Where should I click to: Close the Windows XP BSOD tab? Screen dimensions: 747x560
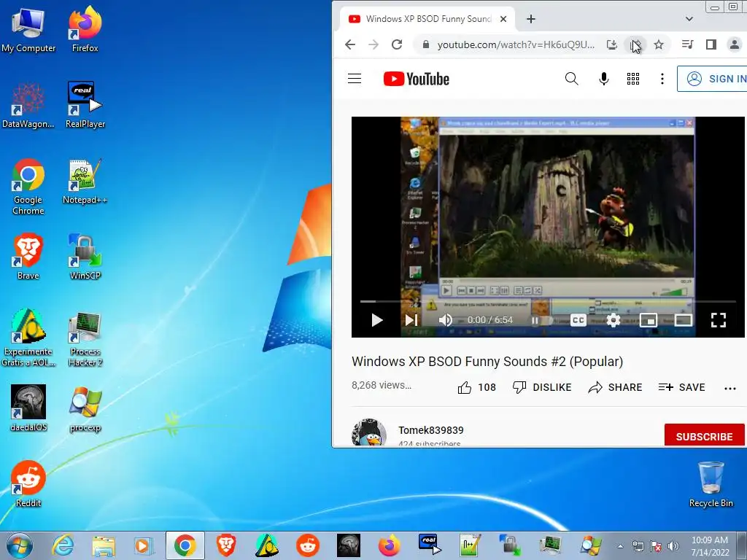503,19
